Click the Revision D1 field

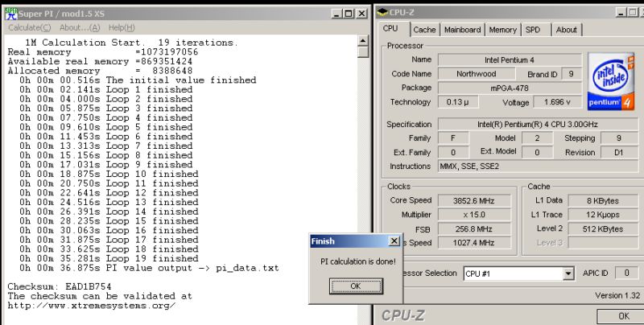click(x=619, y=152)
